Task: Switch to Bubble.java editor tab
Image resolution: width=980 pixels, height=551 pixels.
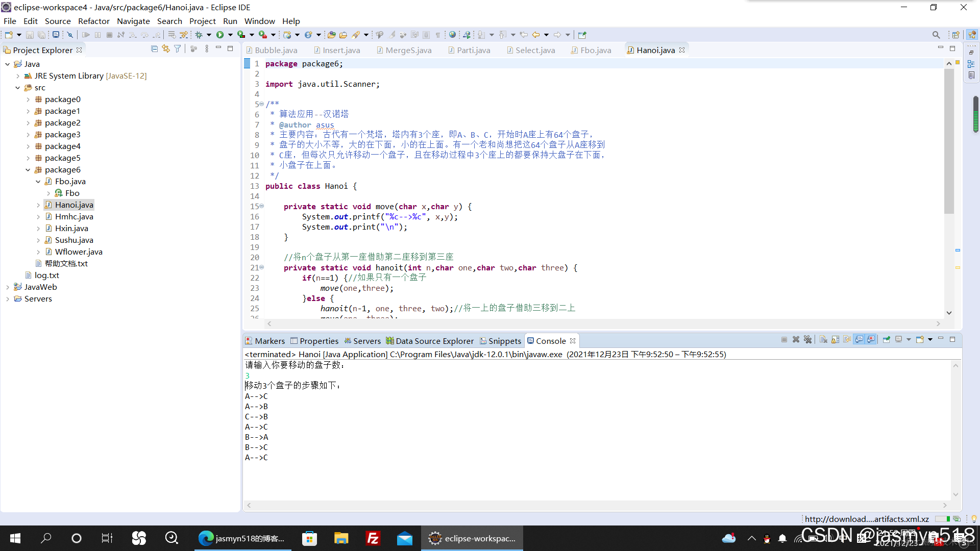Action: point(272,50)
